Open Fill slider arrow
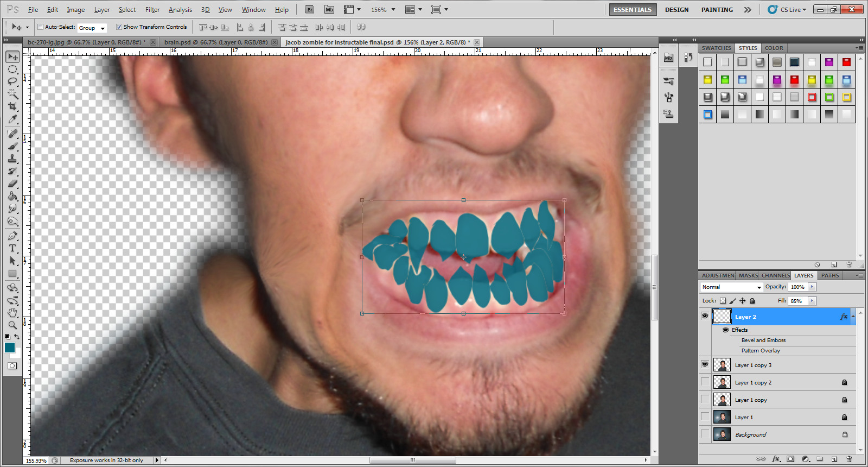Screen dimensions: 868x467 click(812, 300)
